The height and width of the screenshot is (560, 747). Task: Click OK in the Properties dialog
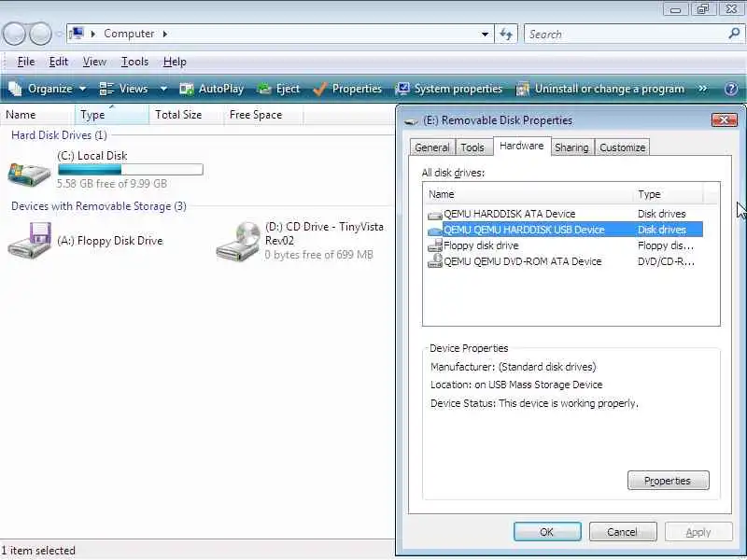(x=547, y=531)
